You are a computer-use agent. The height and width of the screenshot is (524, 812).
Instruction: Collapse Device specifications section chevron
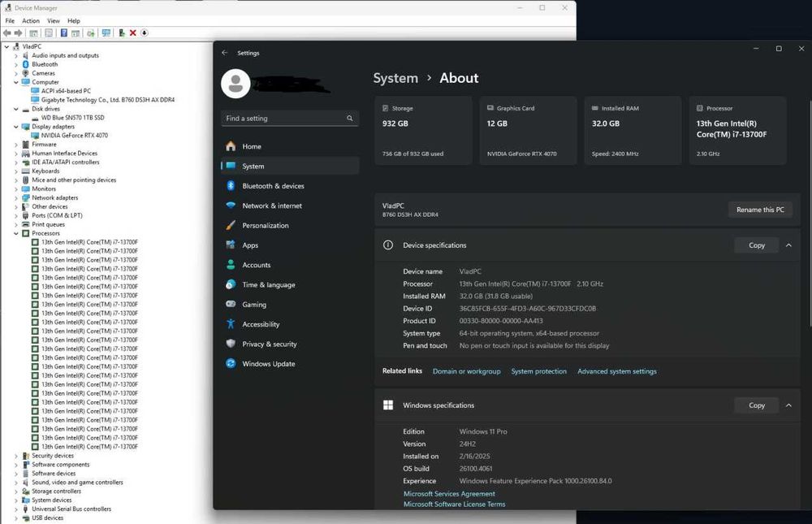click(x=788, y=245)
